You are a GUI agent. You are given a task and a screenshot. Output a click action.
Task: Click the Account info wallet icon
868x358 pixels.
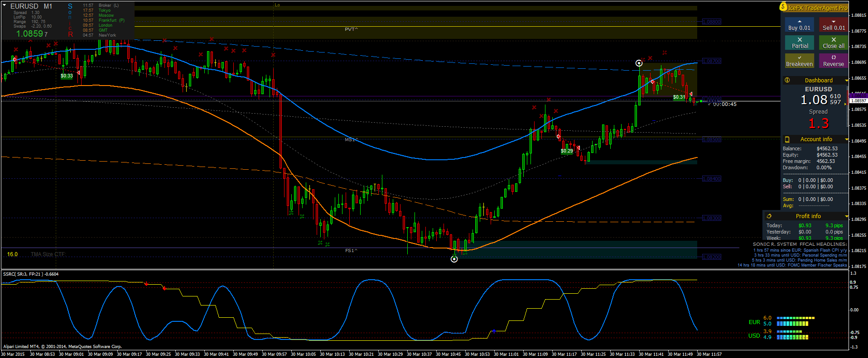click(x=787, y=139)
